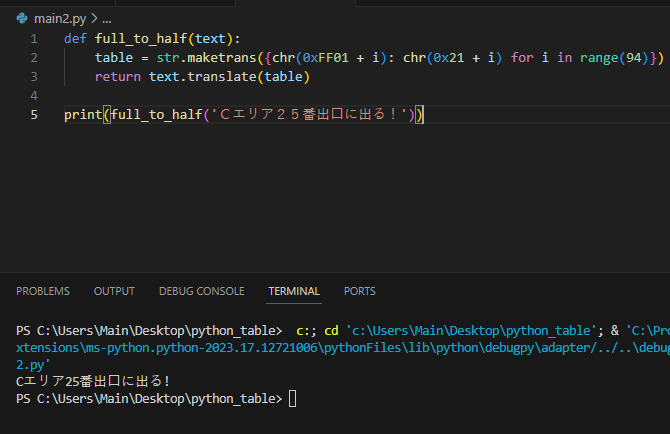Click line number 4 in gutter
The height and width of the screenshot is (434, 670).
(34, 95)
